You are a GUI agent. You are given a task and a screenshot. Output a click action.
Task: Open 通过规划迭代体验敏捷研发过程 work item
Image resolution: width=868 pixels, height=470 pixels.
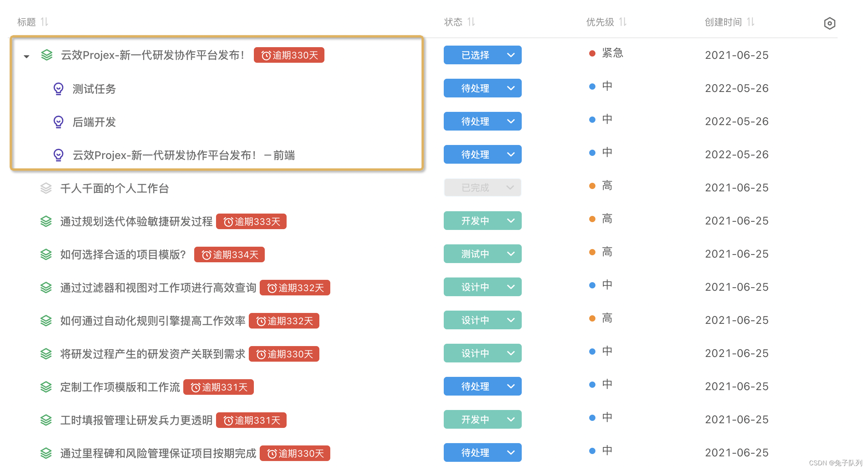pos(136,221)
